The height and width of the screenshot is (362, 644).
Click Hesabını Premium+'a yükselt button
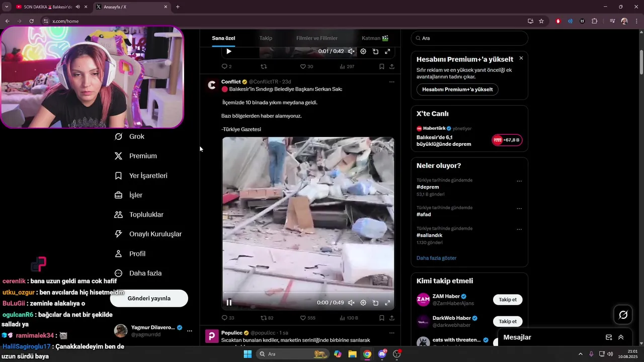tap(457, 89)
